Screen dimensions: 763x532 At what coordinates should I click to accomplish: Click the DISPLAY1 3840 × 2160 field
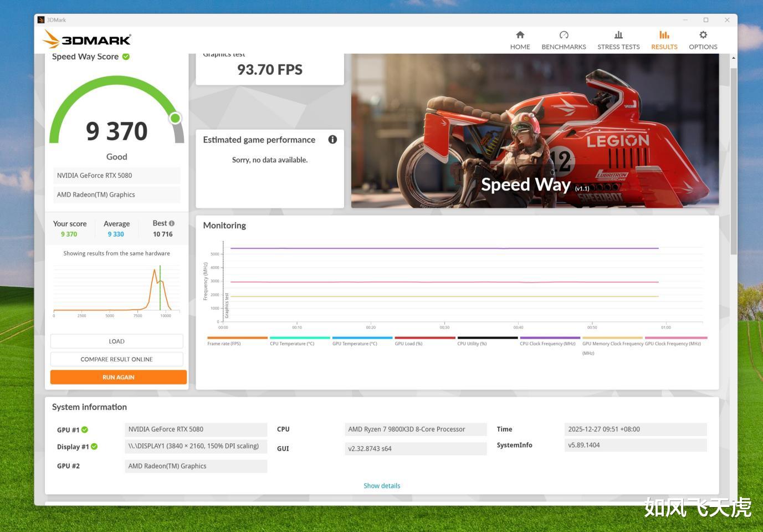(x=196, y=446)
